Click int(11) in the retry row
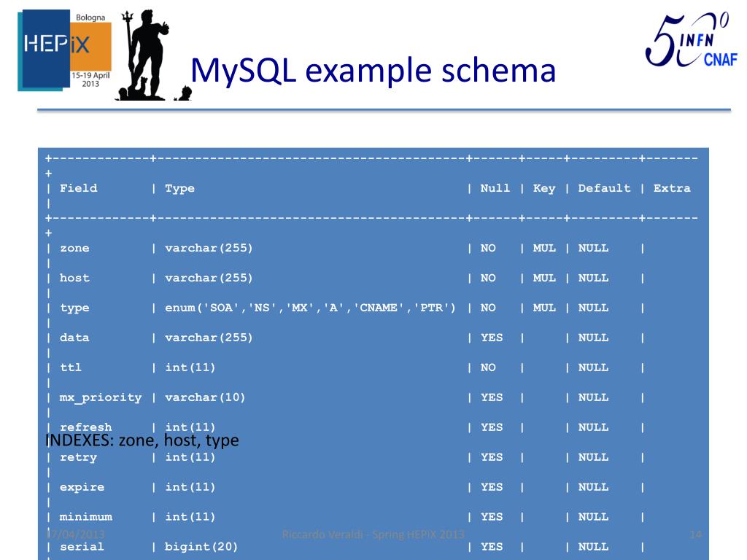747x560 pixels. pos(190,458)
